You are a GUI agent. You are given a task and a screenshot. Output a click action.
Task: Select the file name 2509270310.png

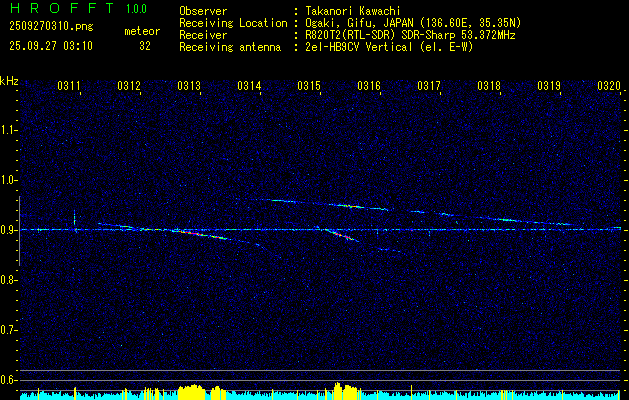click(x=51, y=26)
